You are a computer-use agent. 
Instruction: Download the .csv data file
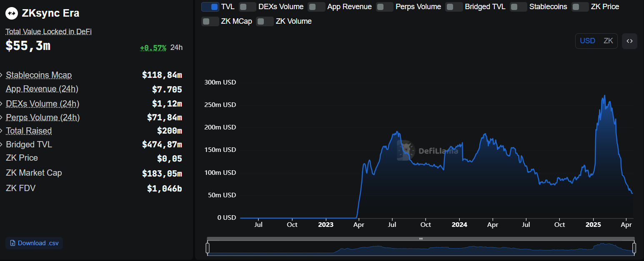point(34,243)
